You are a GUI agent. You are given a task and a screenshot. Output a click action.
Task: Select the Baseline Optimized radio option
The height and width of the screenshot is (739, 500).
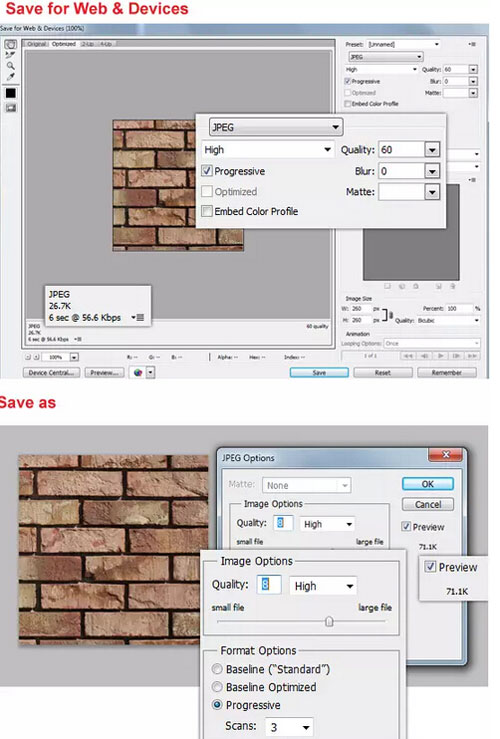[x=217, y=687]
